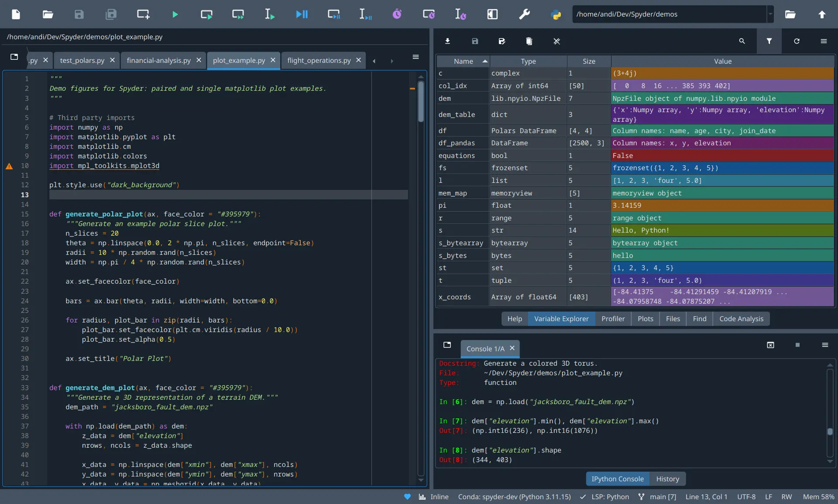Profile the current cell
Screen dimensions: 838x504
(429, 14)
